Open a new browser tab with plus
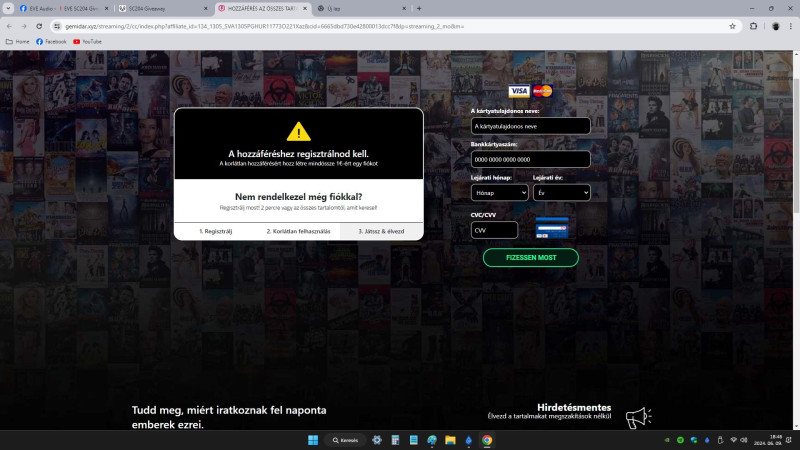 419,8
